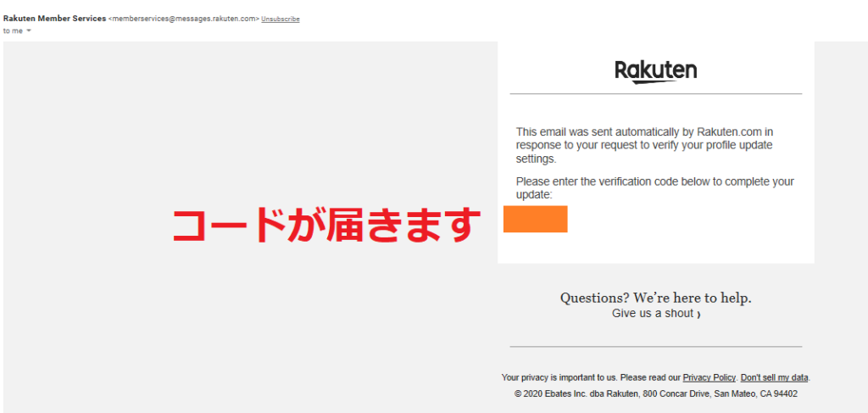Viewport: 868px width, 413px height.
Task: Select the memberservices@messages.rakuten.com sender address
Action: [x=184, y=19]
